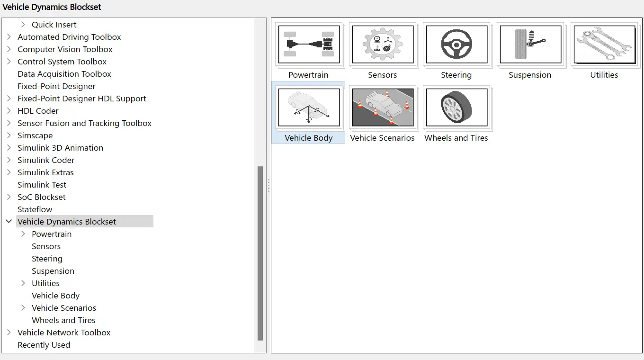The height and width of the screenshot is (360, 644).
Task: Expand Simulink Extras arrow
Action: point(9,172)
